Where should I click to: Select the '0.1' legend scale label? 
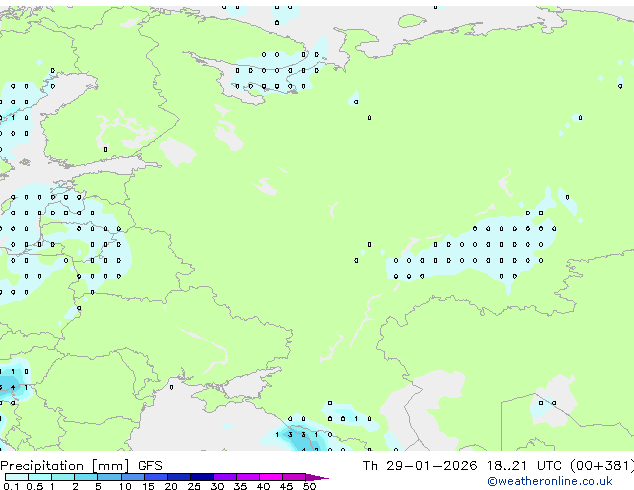click(11, 486)
